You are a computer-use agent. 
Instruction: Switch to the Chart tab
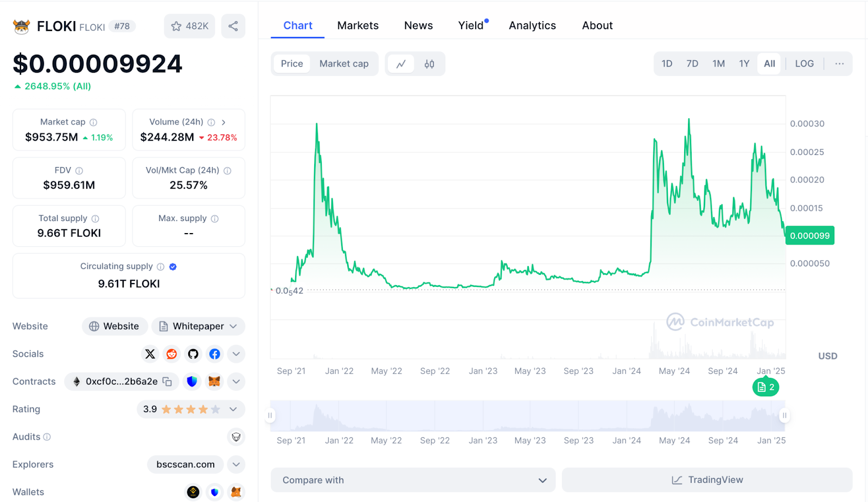click(298, 25)
